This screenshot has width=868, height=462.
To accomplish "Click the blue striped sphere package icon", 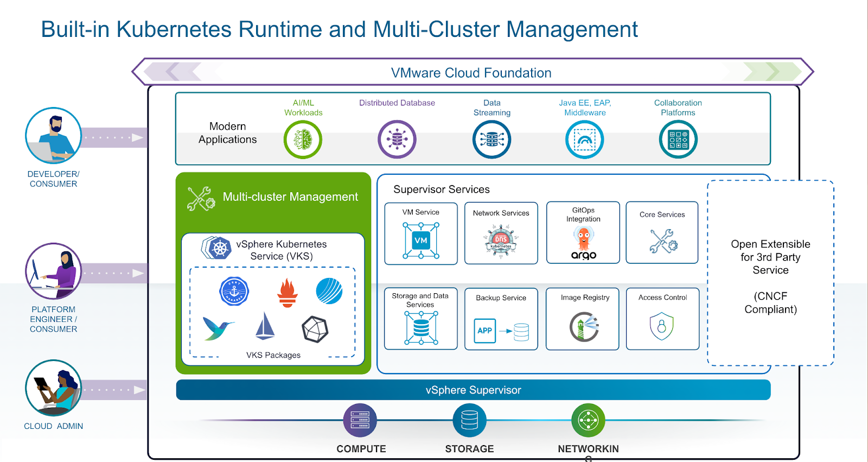I will tap(329, 291).
